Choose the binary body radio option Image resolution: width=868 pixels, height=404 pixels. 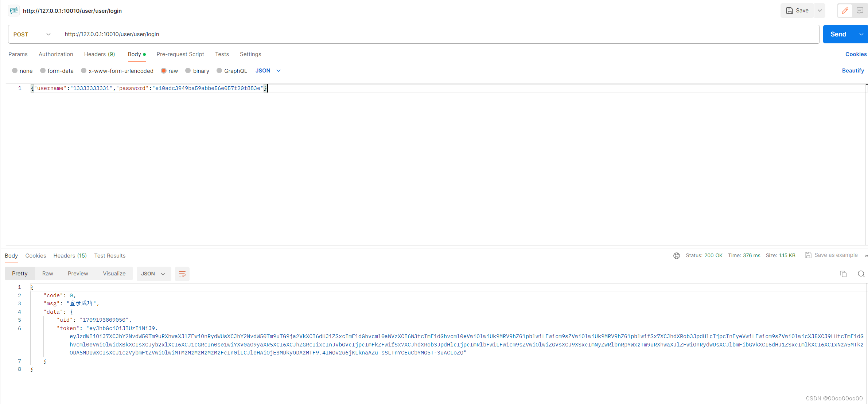pyautogui.click(x=188, y=71)
